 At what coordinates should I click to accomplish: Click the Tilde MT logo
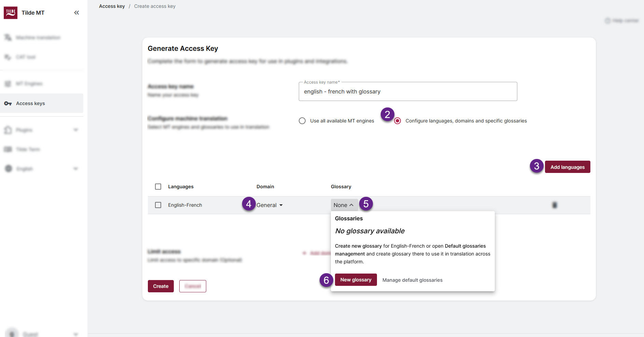tap(10, 12)
